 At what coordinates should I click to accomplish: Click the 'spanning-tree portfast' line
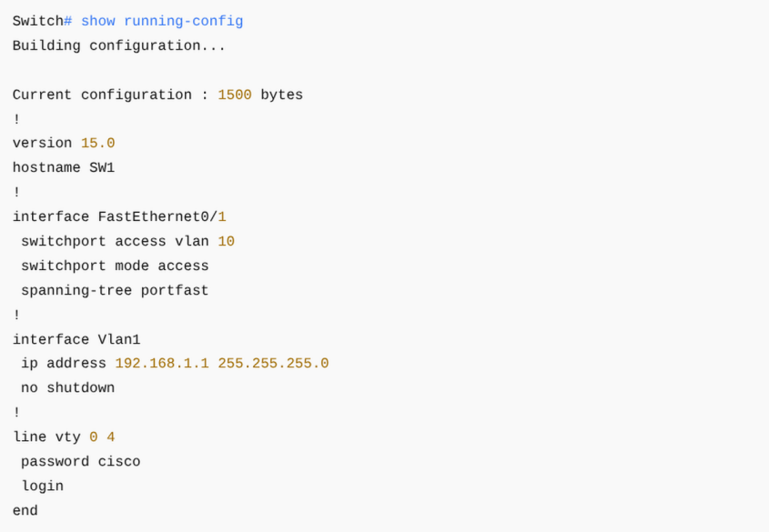[x=115, y=290]
